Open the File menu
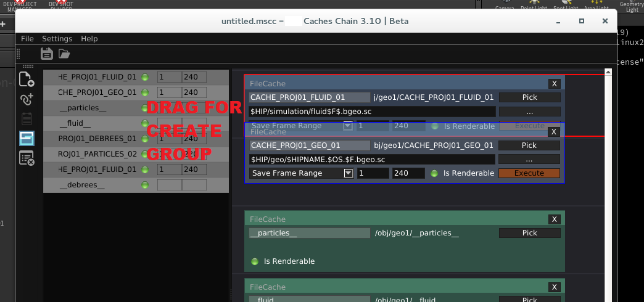This screenshot has height=302, width=644. (27, 39)
